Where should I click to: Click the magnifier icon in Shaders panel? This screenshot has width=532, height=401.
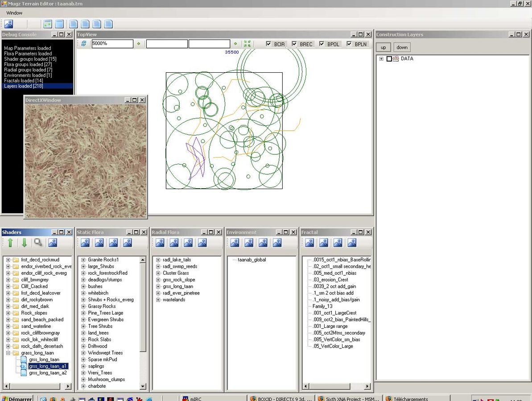[38, 243]
